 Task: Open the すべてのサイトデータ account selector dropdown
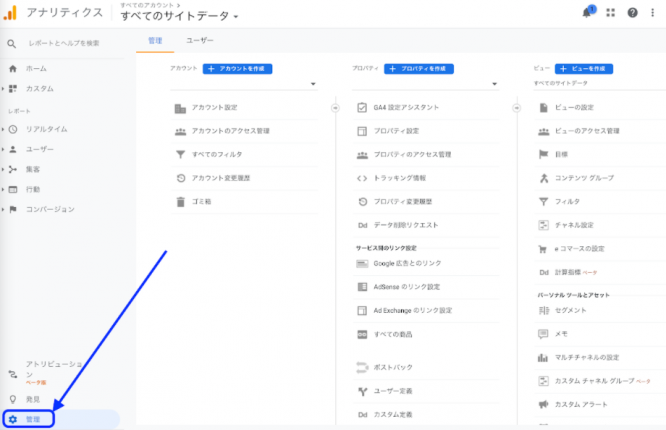click(180, 17)
